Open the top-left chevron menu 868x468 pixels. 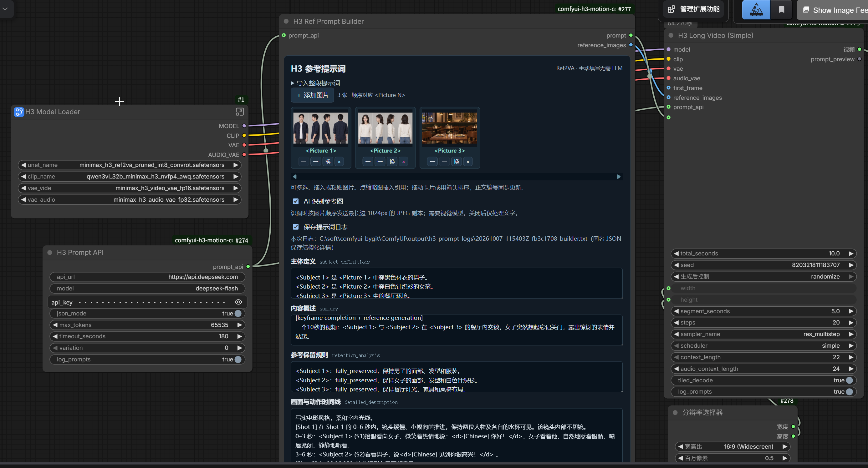(5, 9)
